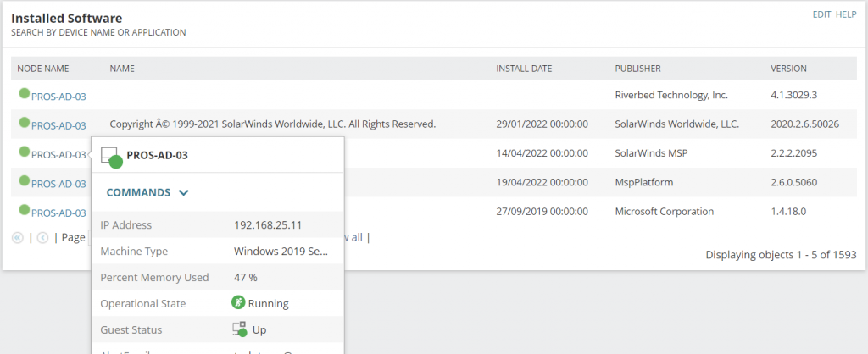The width and height of the screenshot is (868, 354).
Task: Click install date 29/01/2022 00:00:00
Action: (x=542, y=124)
